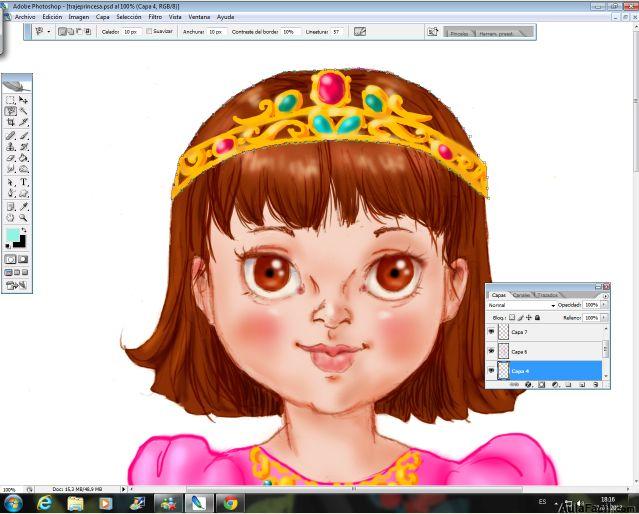The width and height of the screenshot is (639, 514).
Task: Select the Eyedropper tool
Action: 24,207
